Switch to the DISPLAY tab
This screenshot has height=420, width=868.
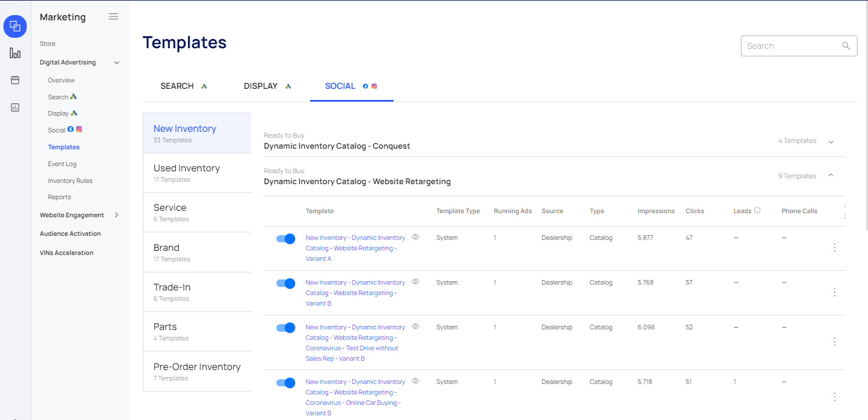(260, 85)
